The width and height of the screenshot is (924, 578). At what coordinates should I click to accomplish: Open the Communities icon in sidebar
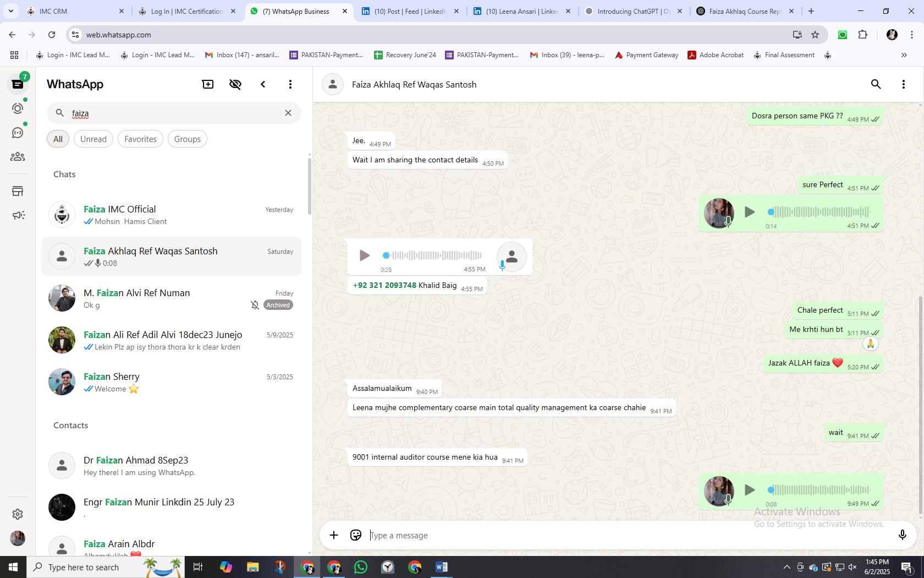18,157
